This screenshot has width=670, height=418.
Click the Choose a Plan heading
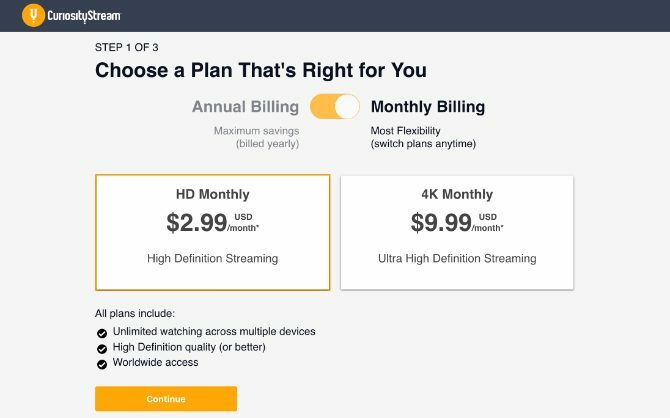261,70
